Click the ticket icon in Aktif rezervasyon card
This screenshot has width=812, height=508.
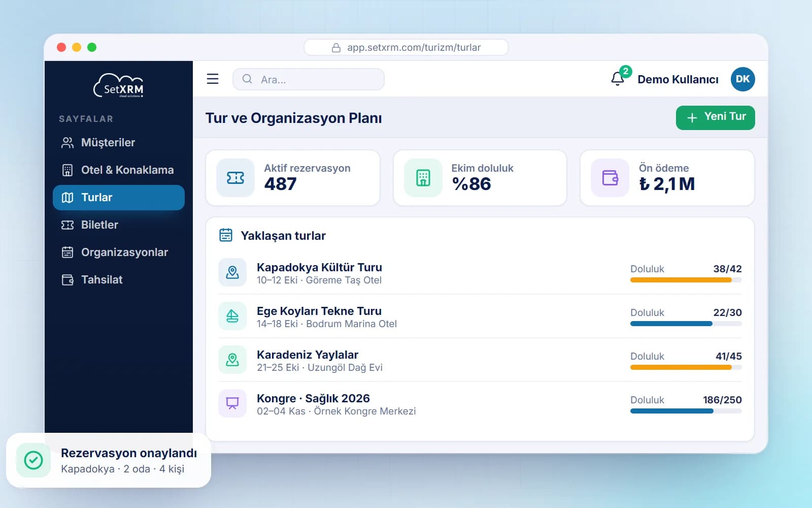click(x=235, y=178)
